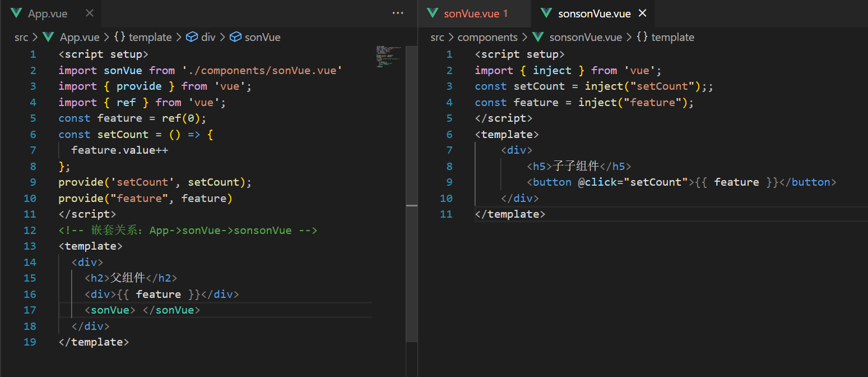Click the App.vue vertical scrollbar

point(411,194)
